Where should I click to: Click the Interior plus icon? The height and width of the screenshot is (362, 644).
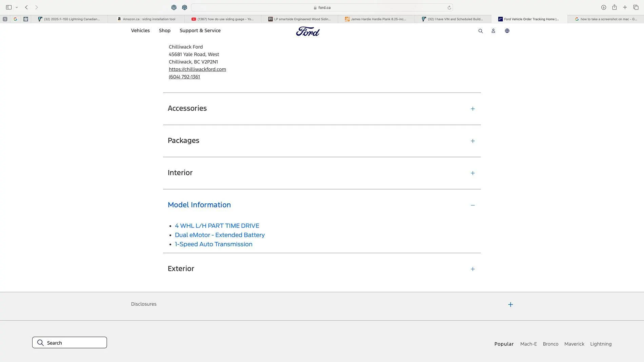pos(472,173)
